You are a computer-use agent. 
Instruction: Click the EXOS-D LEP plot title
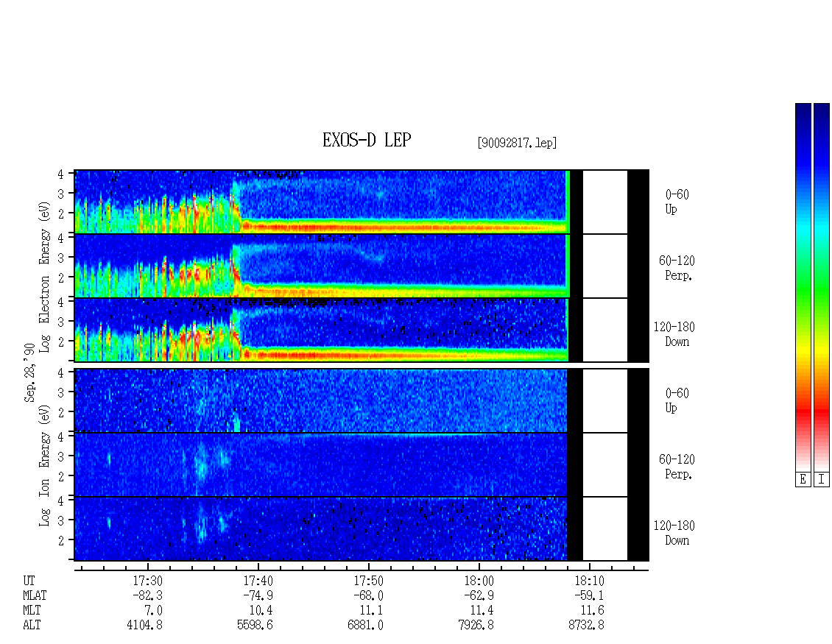[x=367, y=140]
